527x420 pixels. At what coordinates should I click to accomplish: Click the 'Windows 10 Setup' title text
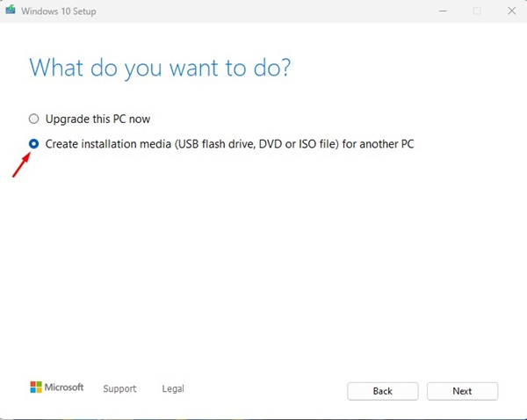pos(59,11)
